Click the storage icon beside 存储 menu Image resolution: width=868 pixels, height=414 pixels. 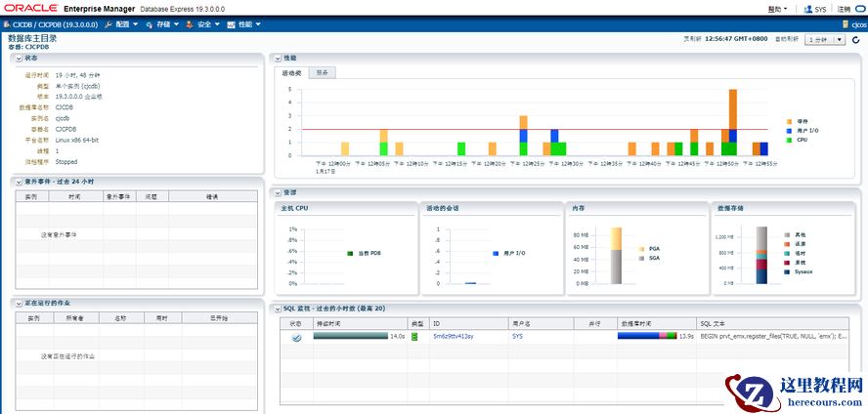coord(150,24)
